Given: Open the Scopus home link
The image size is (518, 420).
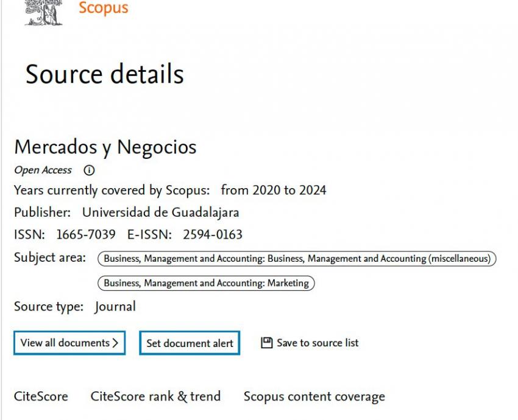Looking at the screenshot, I should coord(104,8).
